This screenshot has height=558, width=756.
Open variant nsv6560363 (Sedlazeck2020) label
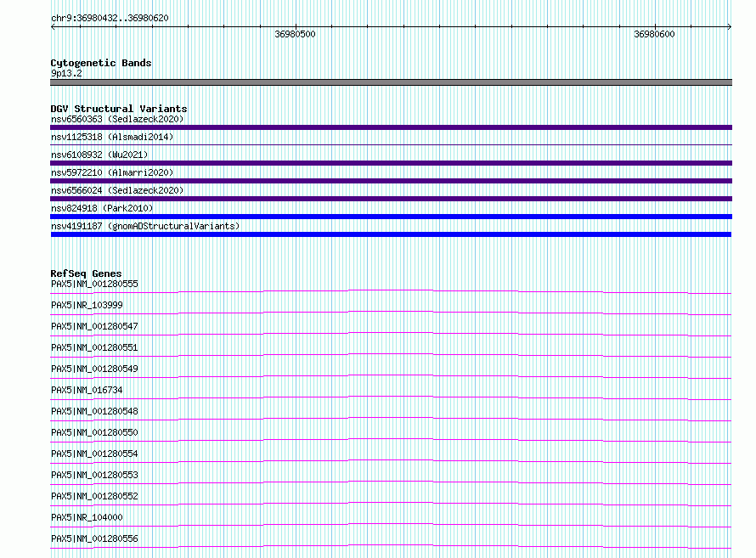point(117,119)
